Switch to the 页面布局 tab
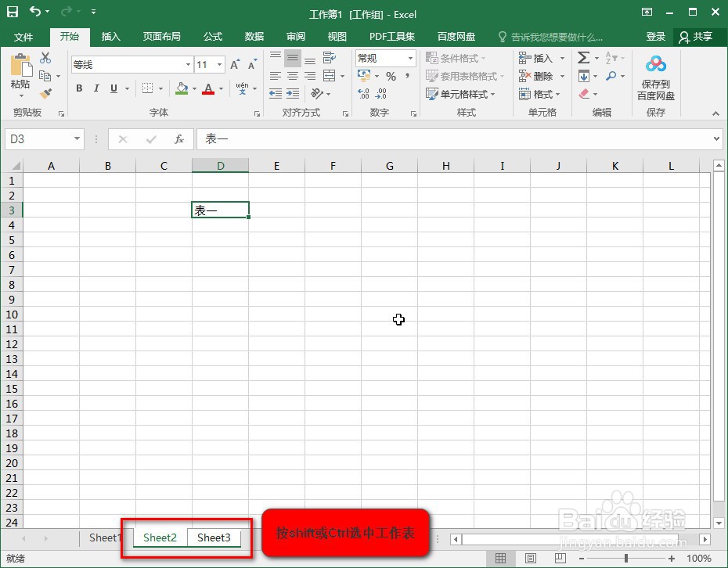 pyautogui.click(x=161, y=37)
